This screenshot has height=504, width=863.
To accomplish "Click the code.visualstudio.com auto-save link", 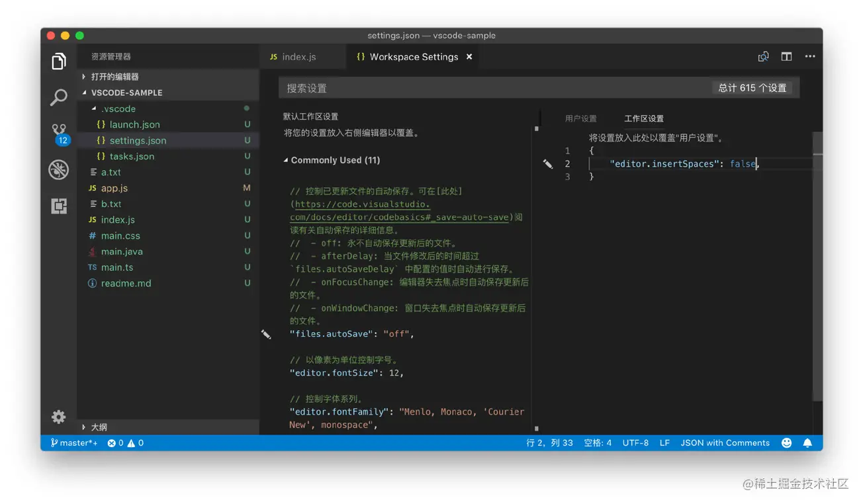I will coord(363,204).
